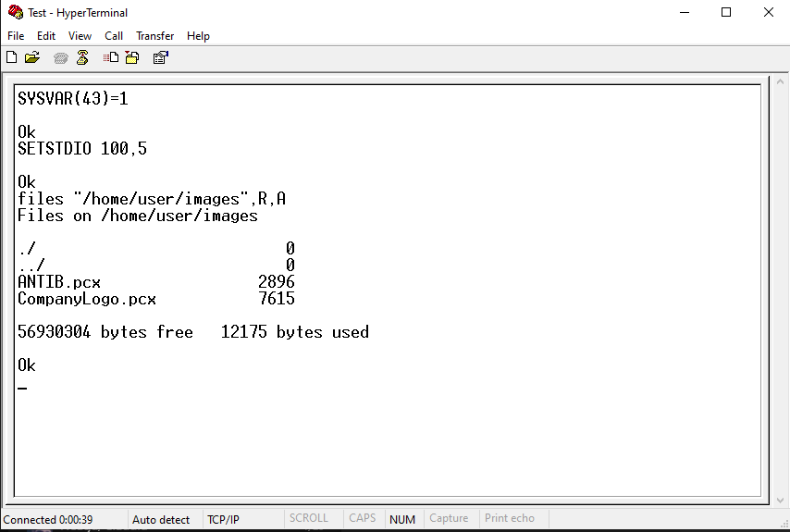Click the scrollbar down arrow
The image size is (790, 532).
tap(780, 500)
